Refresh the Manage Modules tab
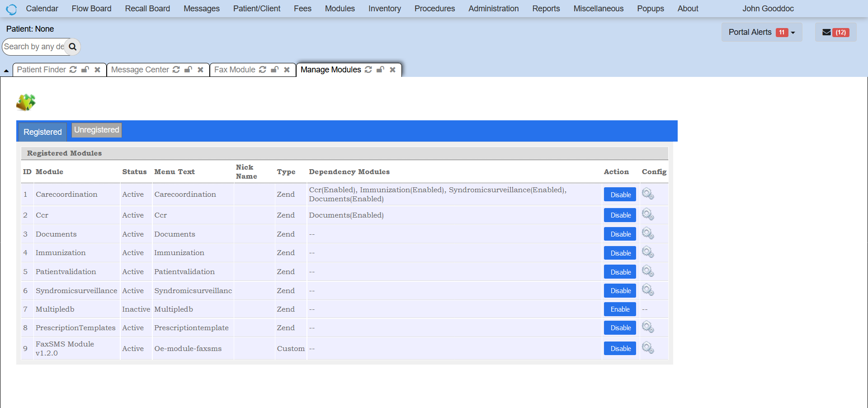The height and width of the screenshot is (408, 868). [368, 70]
